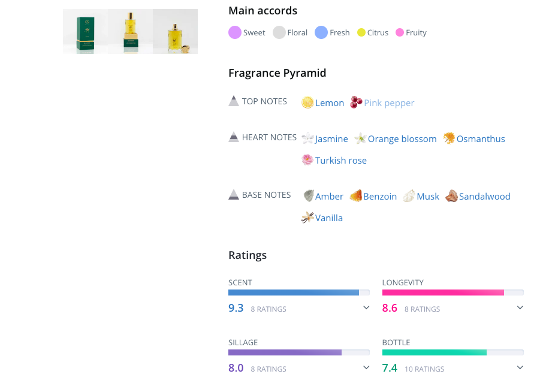Screen dimensions: 540x392
Task: Expand the Longevity rating chevron
Action: [x=520, y=308]
